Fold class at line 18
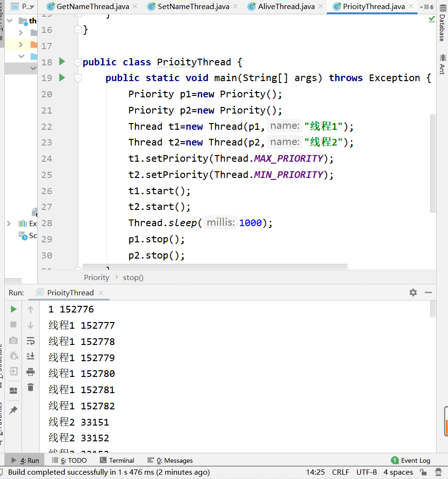 click(78, 62)
